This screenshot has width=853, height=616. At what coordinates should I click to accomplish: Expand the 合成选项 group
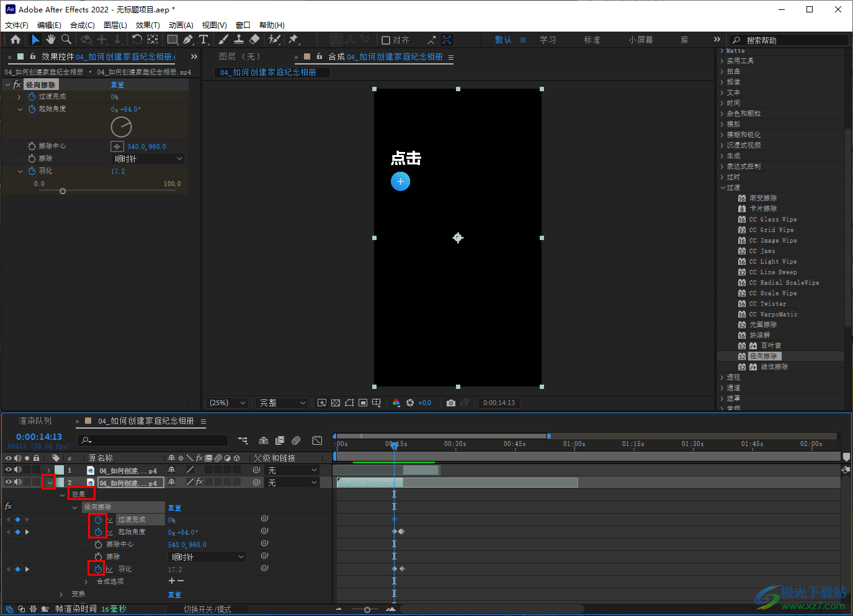tap(86, 582)
